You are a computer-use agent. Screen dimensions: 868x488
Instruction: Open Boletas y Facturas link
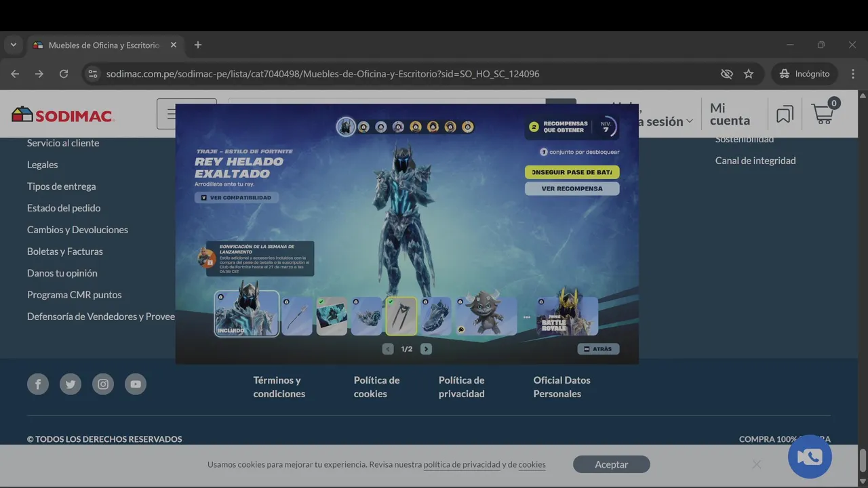pyautogui.click(x=65, y=251)
